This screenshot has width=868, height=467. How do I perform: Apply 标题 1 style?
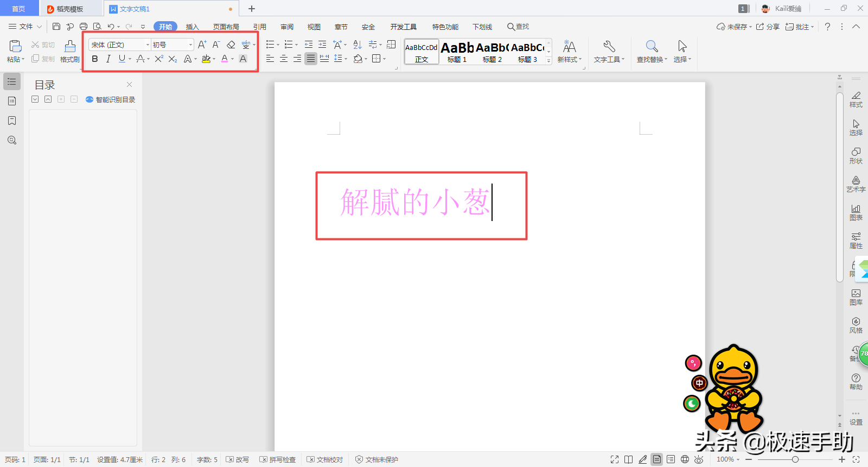(457, 52)
